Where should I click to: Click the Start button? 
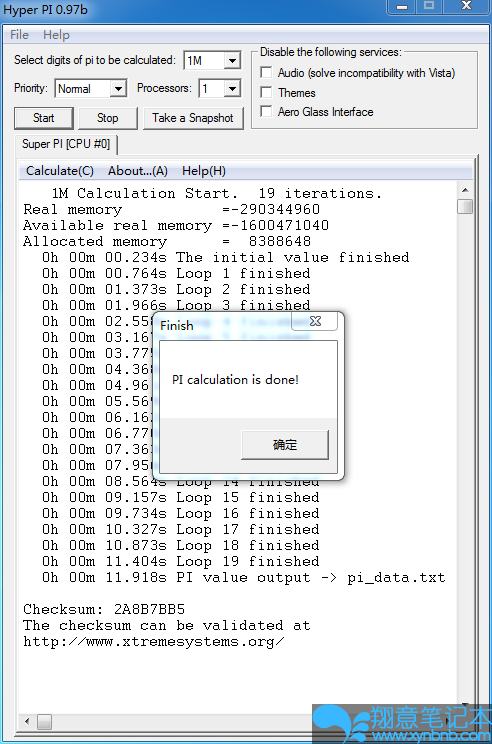pos(44,118)
